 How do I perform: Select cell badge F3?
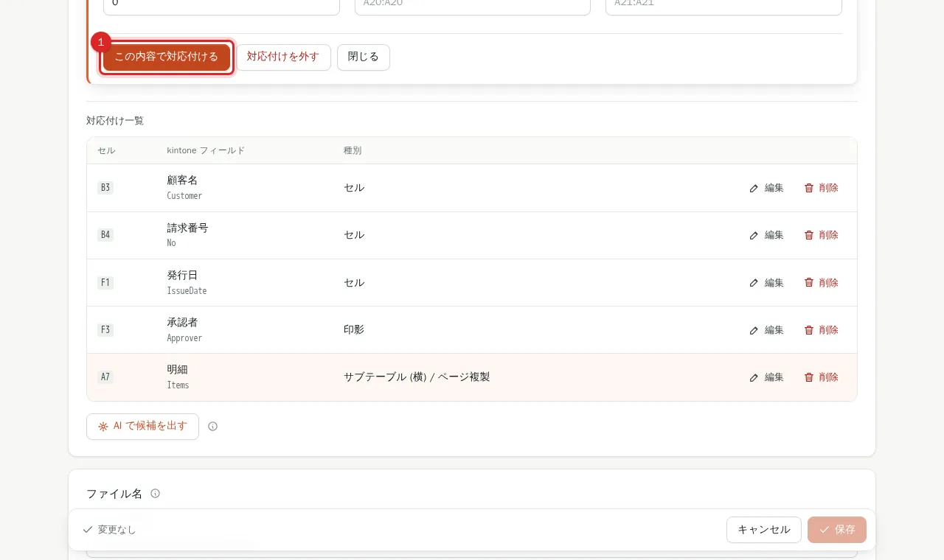105,330
